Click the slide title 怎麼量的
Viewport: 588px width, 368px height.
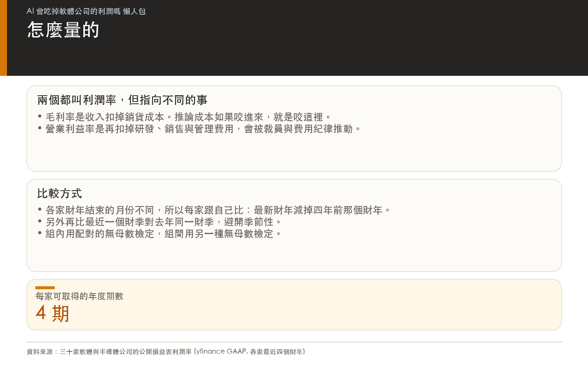(x=63, y=30)
